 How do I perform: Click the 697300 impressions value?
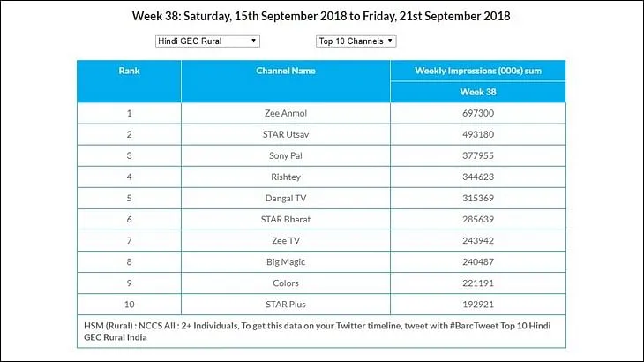click(x=477, y=113)
